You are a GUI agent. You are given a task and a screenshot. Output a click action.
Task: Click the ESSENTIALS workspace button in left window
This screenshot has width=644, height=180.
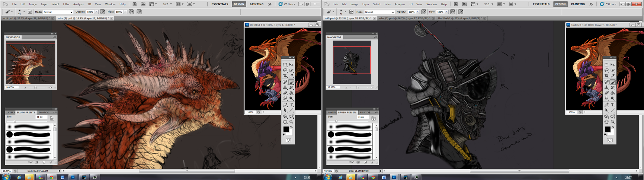pos(220,4)
